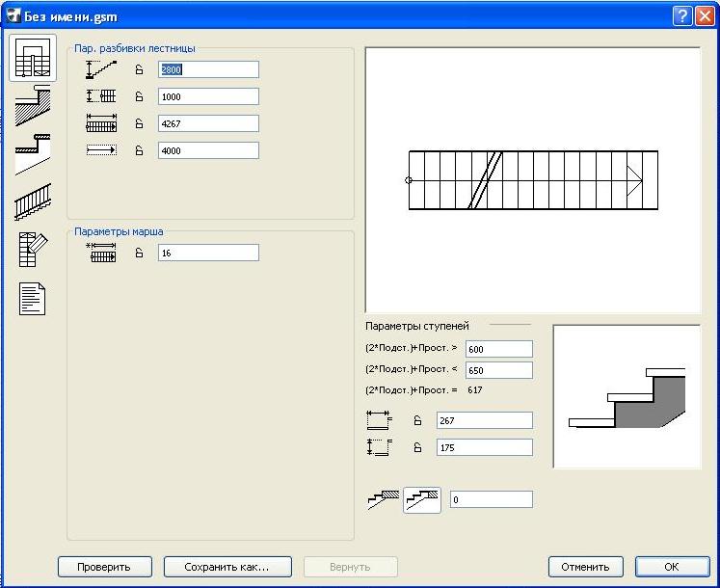The width and height of the screenshot is (720, 588).
Task: Edit the treads count field 16
Action: 208,254
